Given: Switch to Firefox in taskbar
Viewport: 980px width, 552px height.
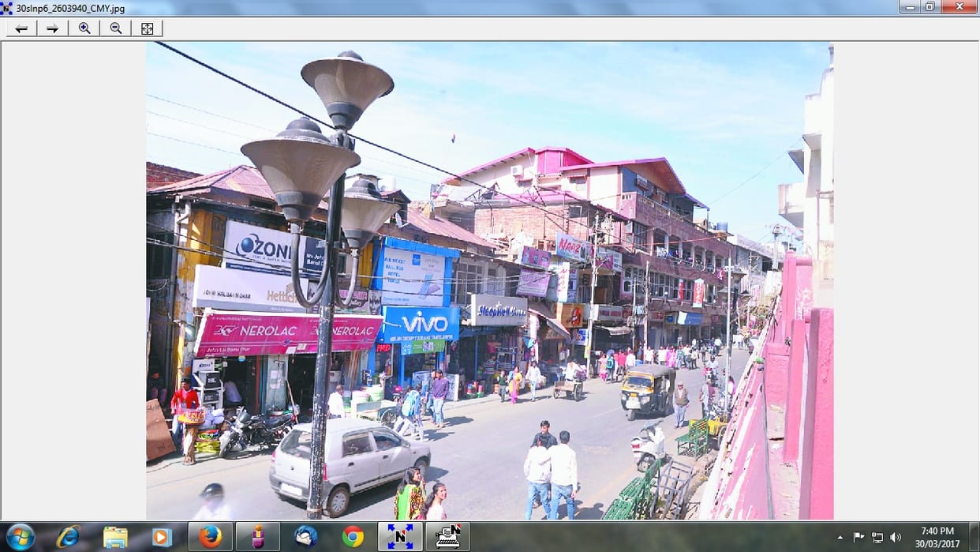Looking at the screenshot, I should (x=210, y=537).
